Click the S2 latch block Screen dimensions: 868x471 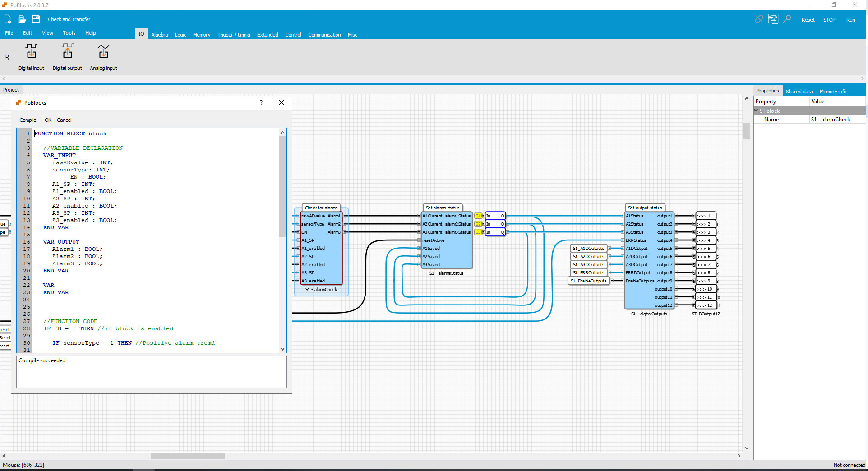tap(495, 224)
